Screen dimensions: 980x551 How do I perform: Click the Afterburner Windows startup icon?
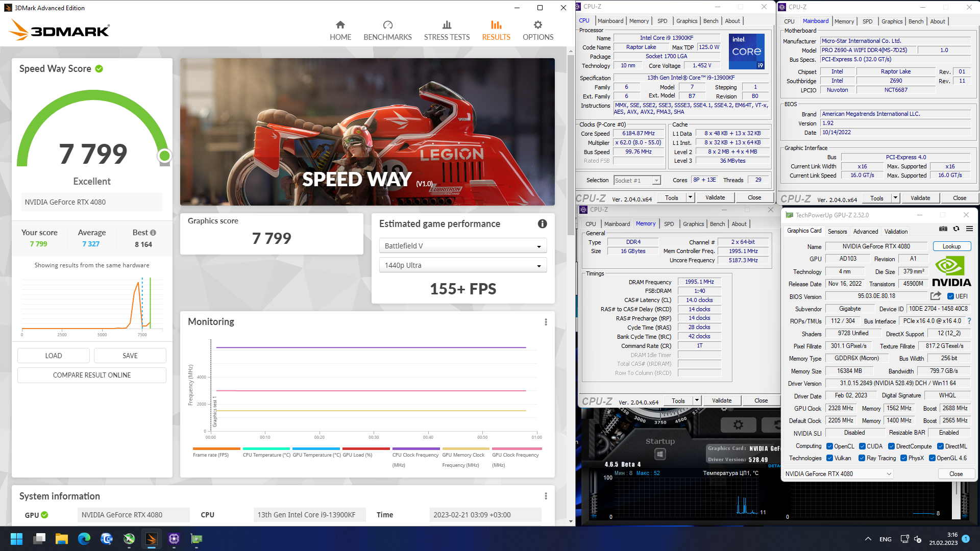pos(660,454)
